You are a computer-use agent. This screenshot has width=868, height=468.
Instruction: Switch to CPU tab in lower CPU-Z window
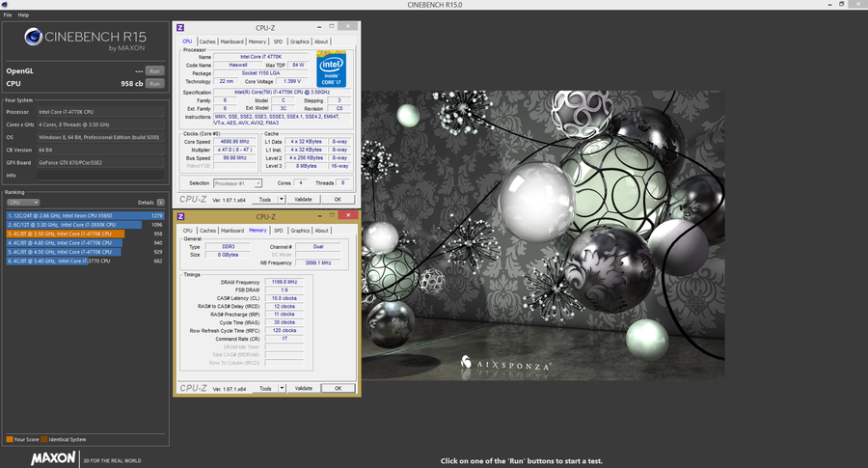pyautogui.click(x=188, y=231)
